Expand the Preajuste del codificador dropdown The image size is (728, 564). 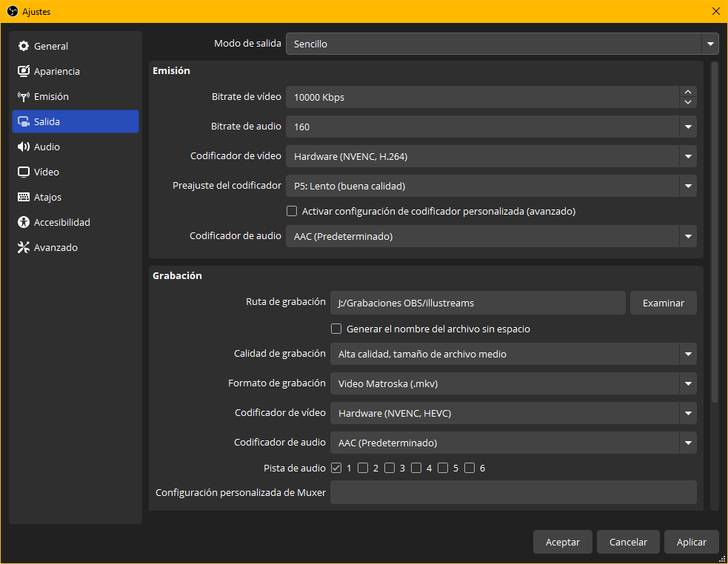tap(491, 186)
